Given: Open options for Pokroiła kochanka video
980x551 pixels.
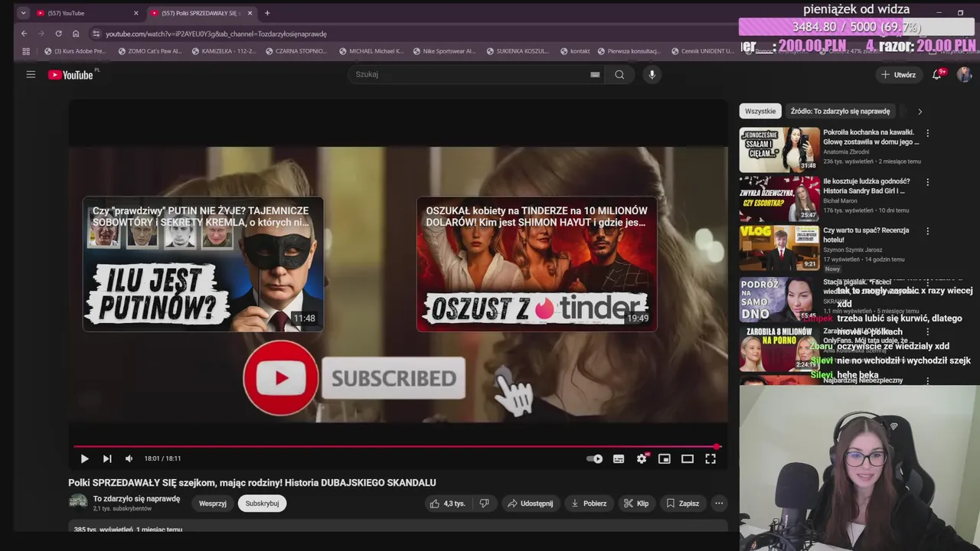Looking at the screenshot, I should [927, 132].
